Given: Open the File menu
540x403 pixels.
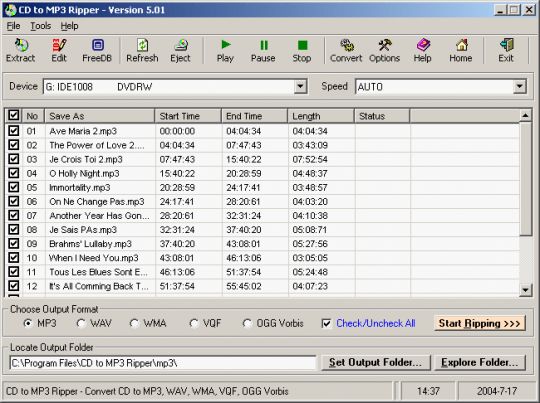Looking at the screenshot, I should tap(13, 26).
